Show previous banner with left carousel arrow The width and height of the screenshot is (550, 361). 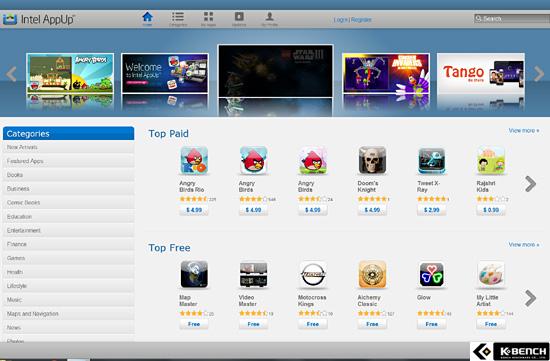[11, 74]
